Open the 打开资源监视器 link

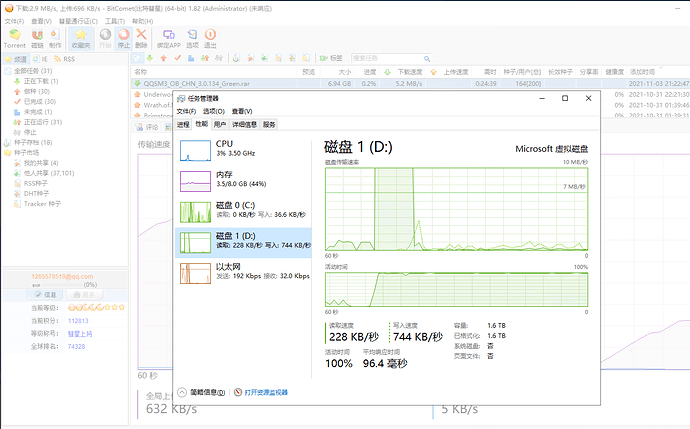click(x=266, y=392)
